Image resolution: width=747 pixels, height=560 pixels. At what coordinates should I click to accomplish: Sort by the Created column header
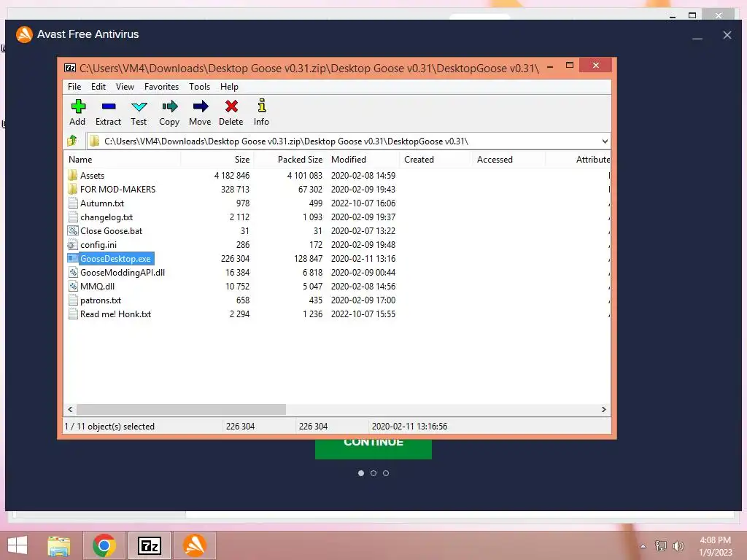tap(436, 160)
